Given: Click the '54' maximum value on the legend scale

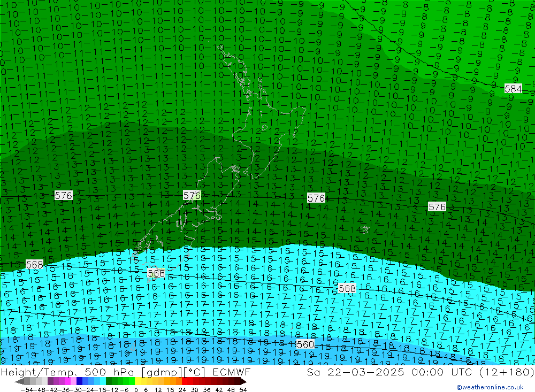Looking at the screenshot, I should tap(243, 390).
